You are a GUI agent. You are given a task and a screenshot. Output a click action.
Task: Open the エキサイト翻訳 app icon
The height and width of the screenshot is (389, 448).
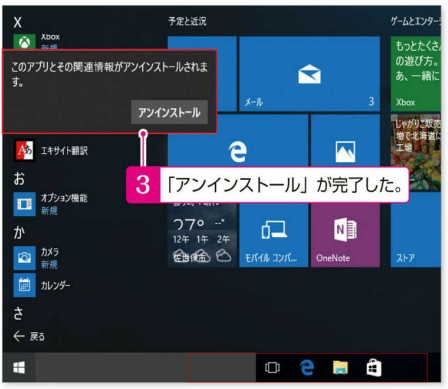pos(24,151)
